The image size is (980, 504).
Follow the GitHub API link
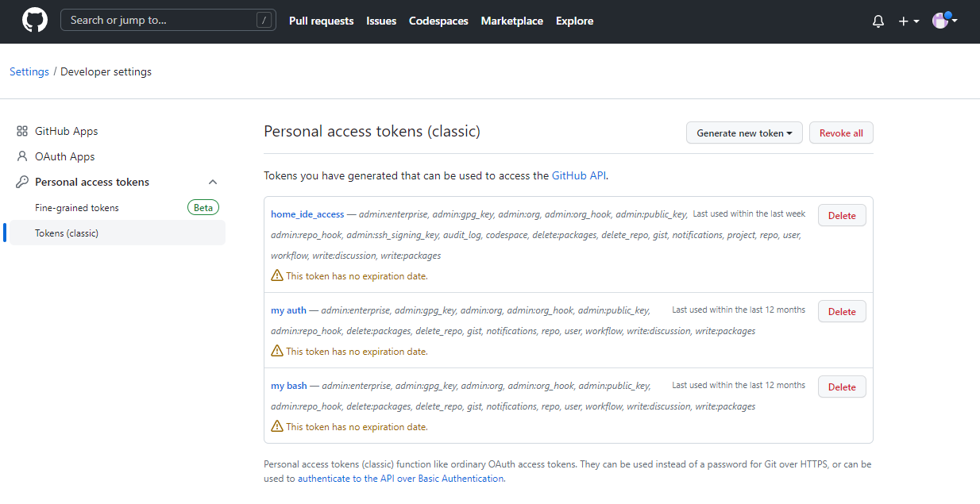click(579, 175)
